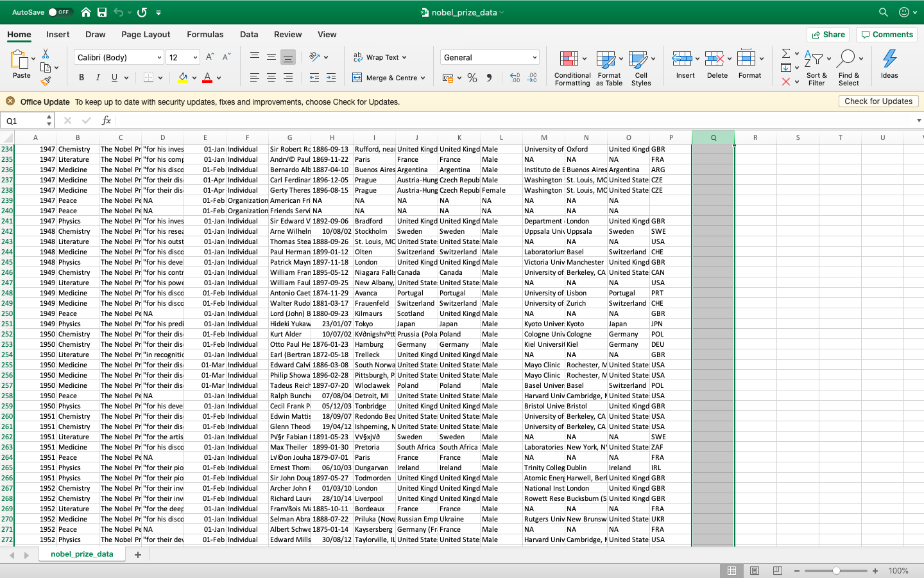Image resolution: width=924 pixels, height=578 pixels.
Task: Apply percent number format
Action: point(472,78)
